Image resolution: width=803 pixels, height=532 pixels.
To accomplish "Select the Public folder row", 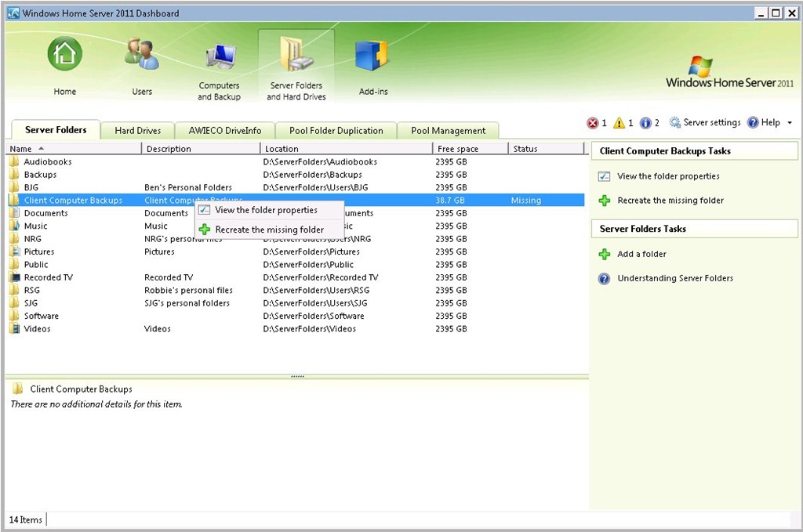I will pos(295,265).
